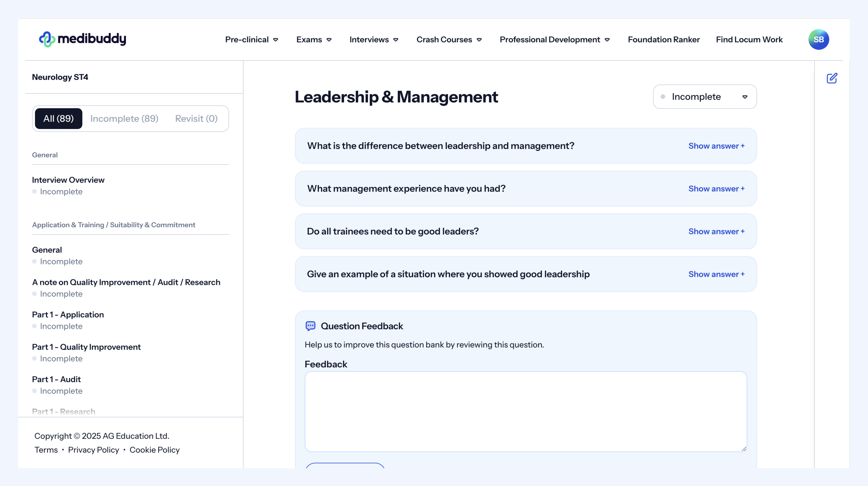The height and width of the screenshot is (486, 868).
Task: Click the Question Feedback chat icon
Action: pos(310,326)
